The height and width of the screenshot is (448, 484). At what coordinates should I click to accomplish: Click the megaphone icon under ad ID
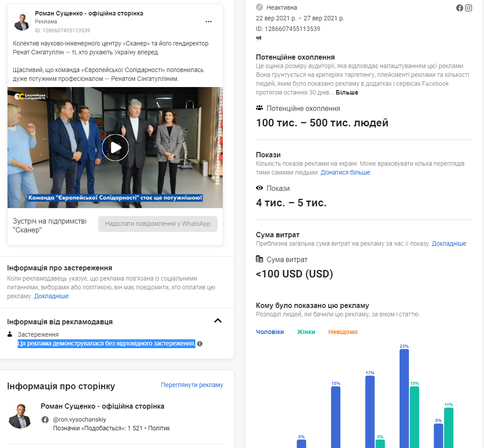pos(259,38)
